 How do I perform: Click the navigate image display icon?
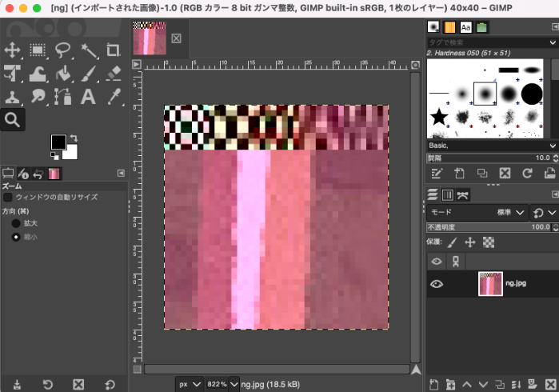416,370
